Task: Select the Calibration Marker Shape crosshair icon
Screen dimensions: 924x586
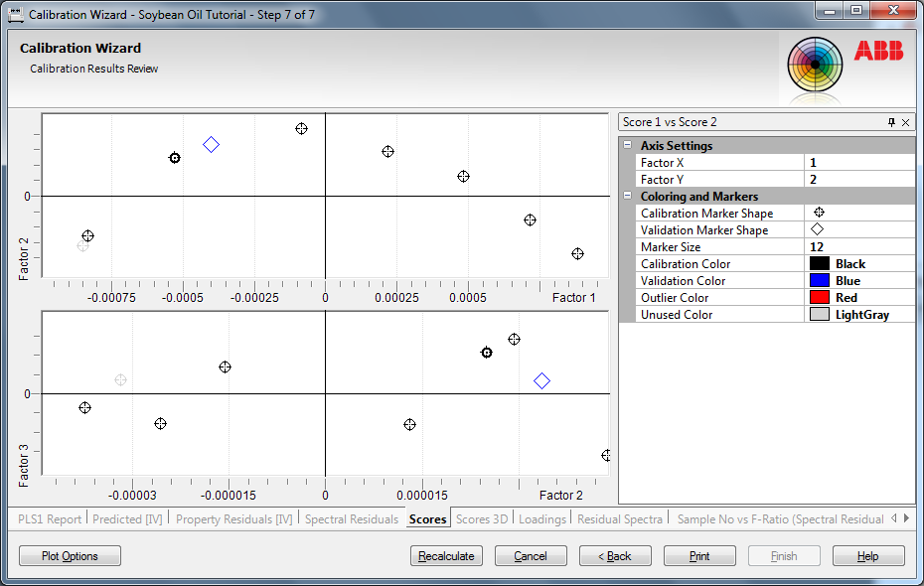Action: pos(819,213)
